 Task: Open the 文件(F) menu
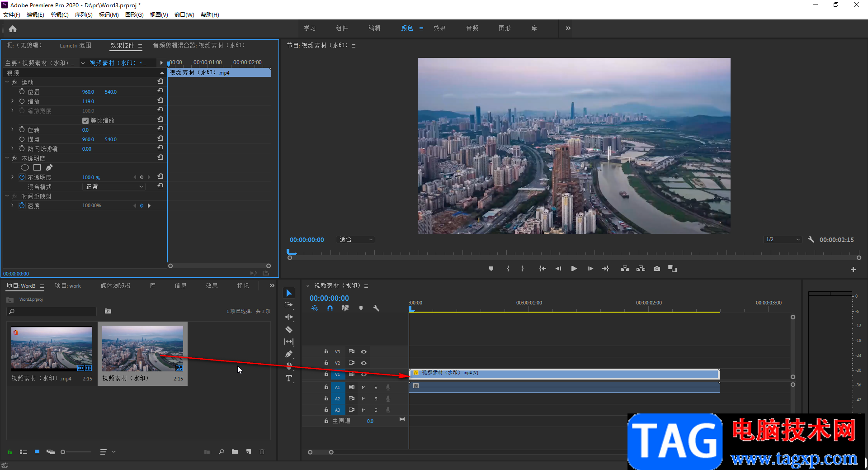tap(12, 14)
